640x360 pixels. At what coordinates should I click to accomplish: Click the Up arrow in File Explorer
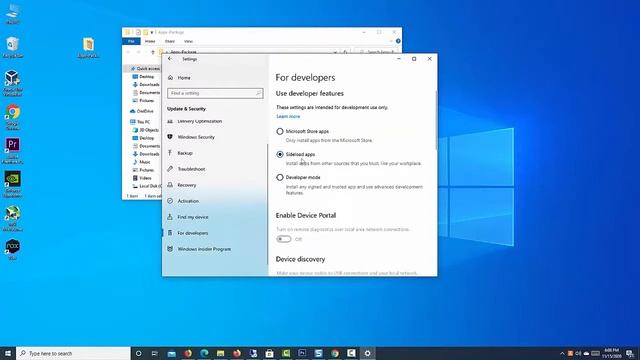tap(153, 52)
